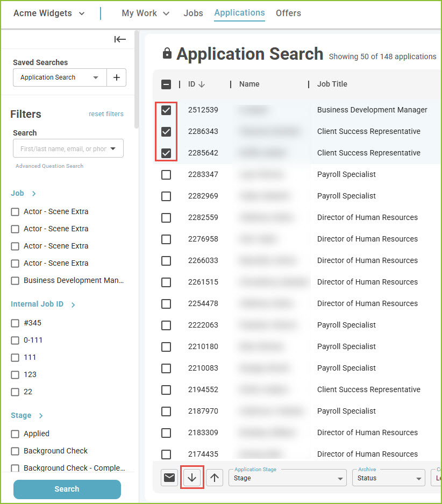
Task: Click lock icon beside Application Search title
Action: coord(167,53)
